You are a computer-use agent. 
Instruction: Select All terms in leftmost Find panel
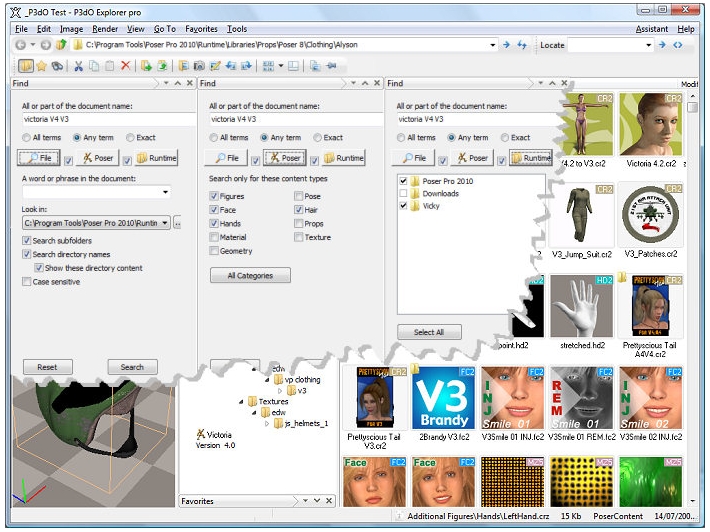[x=26, y=137]
